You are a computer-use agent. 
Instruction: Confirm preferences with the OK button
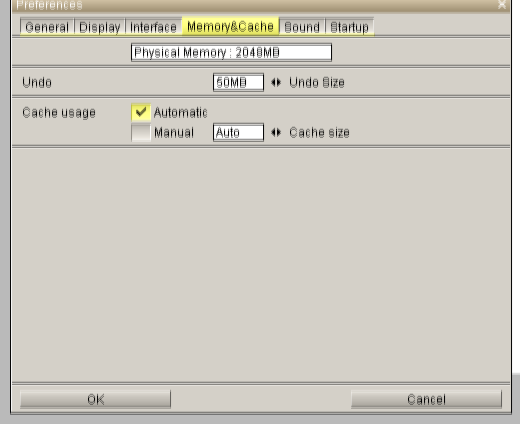point(95,399)
